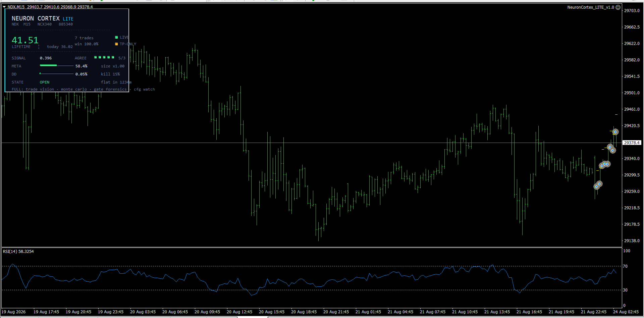644x318 pixels.
Task: Click the '21 Aug 13:45' time axis label
Action: [497, 312]
